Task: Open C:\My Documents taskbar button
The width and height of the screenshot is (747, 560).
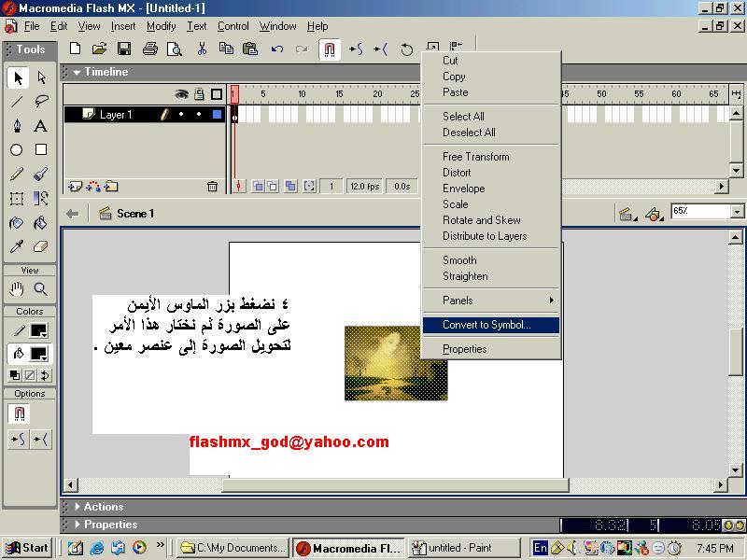Action: 233,548
